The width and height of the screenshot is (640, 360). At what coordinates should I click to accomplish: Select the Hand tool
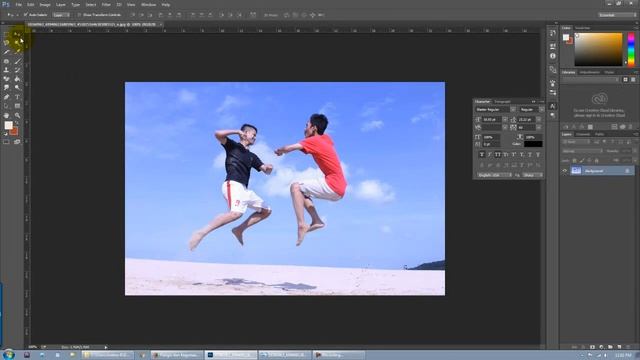tap(6, 116)
